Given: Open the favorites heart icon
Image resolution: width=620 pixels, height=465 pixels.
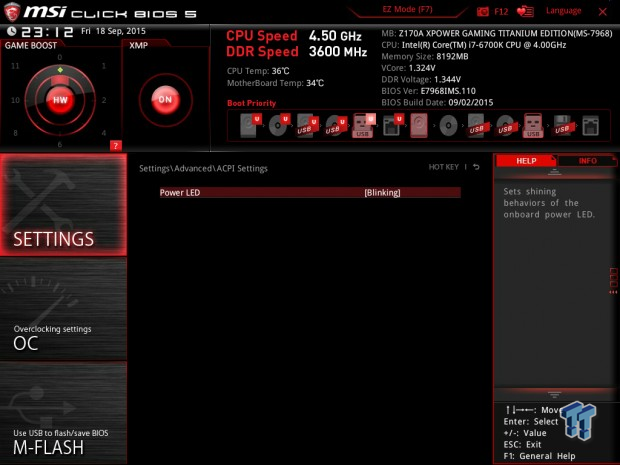Looking at the screenshot, I should [x=525, y=11].
